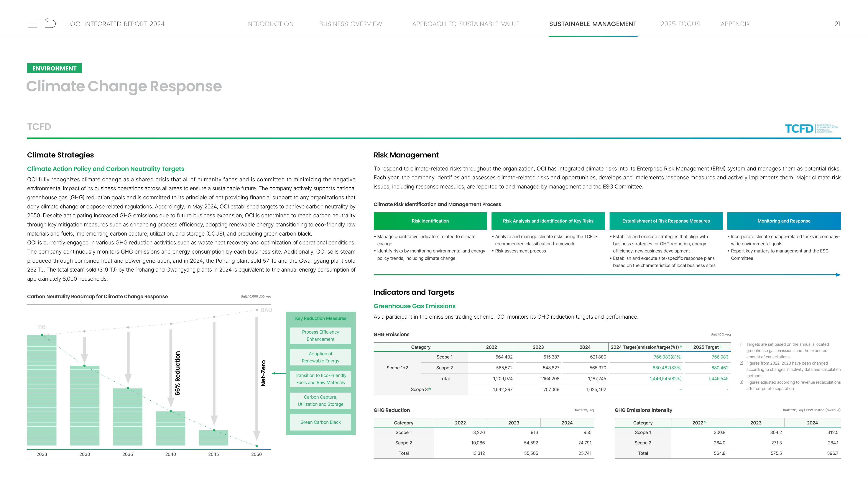Select the Sustainable Management tab

pos(593,24)
